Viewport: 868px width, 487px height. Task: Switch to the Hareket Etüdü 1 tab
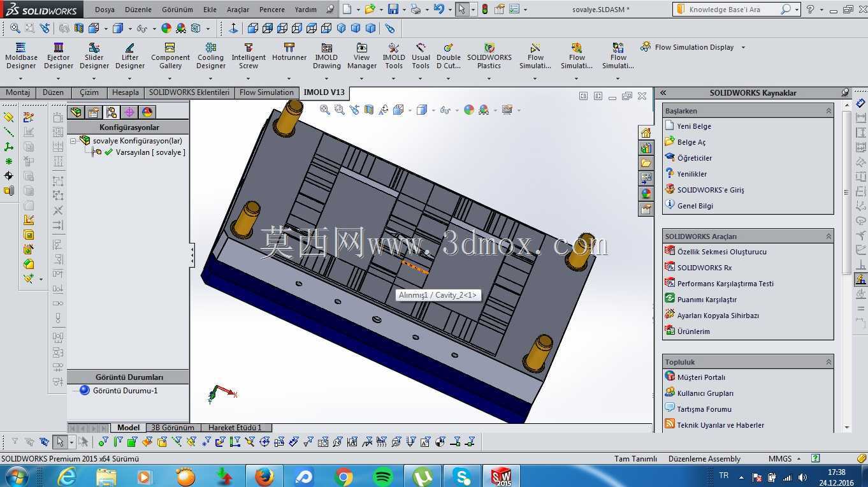tap(236, 428)
